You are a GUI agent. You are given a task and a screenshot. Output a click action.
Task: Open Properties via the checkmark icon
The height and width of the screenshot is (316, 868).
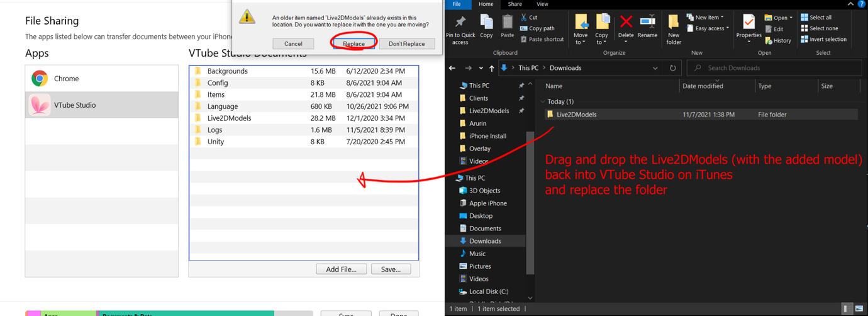tap(748, 23)
